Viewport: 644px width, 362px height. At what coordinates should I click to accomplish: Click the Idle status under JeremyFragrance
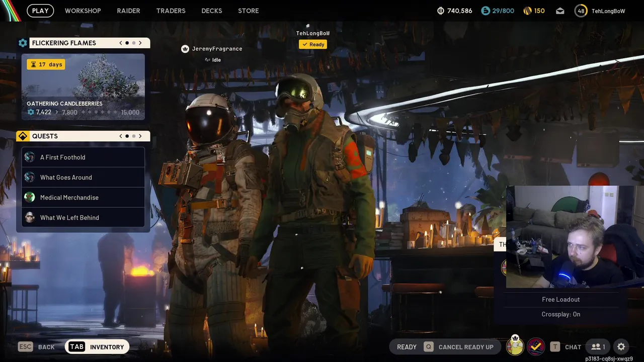click(x=213, y=60)
